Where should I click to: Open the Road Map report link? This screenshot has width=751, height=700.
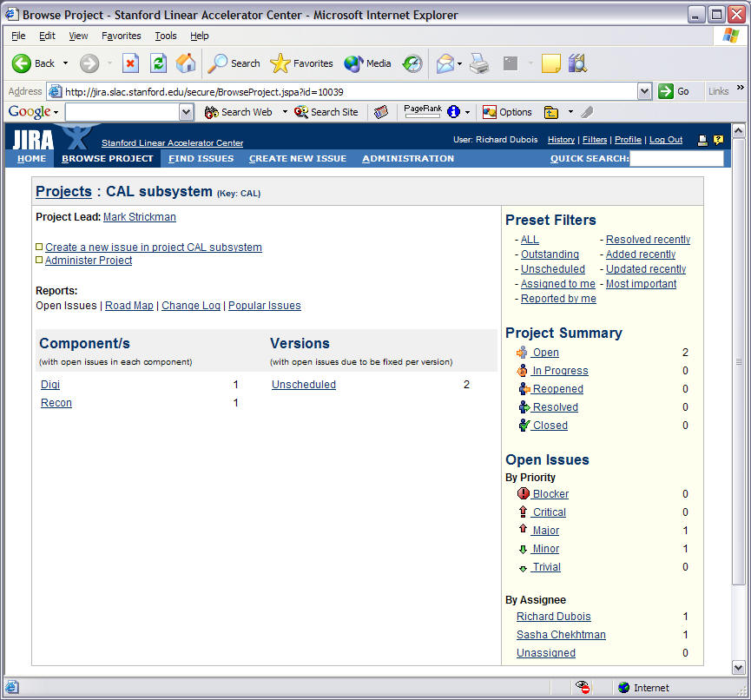129,305
